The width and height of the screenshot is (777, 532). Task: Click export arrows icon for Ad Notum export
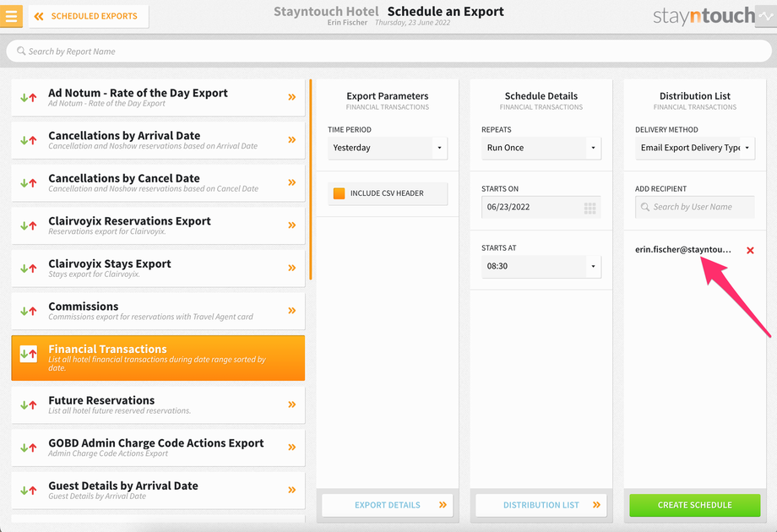(28, 98)
